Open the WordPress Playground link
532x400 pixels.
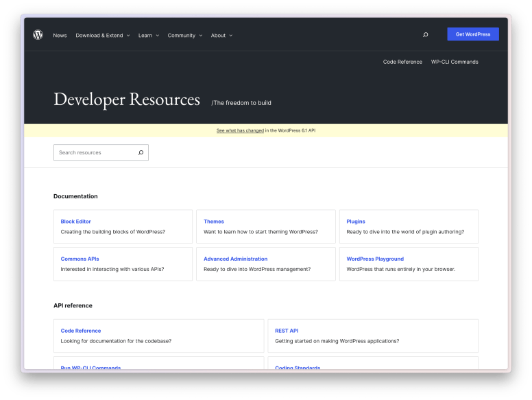pos(375,259)
